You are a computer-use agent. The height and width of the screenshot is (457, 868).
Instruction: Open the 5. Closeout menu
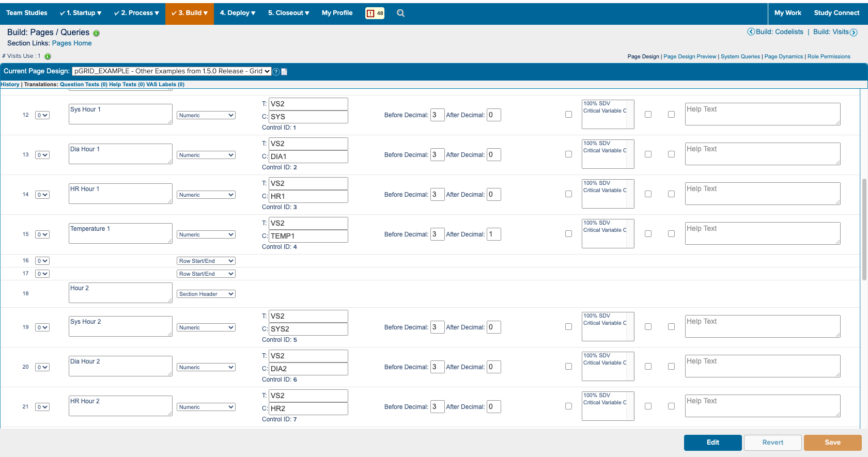click(x=289, y=13)
